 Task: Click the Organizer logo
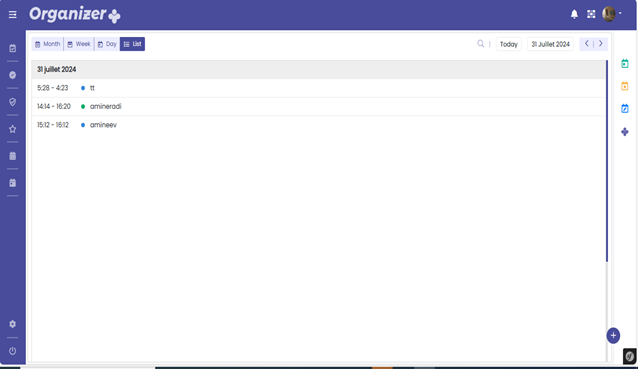point(75,15)
